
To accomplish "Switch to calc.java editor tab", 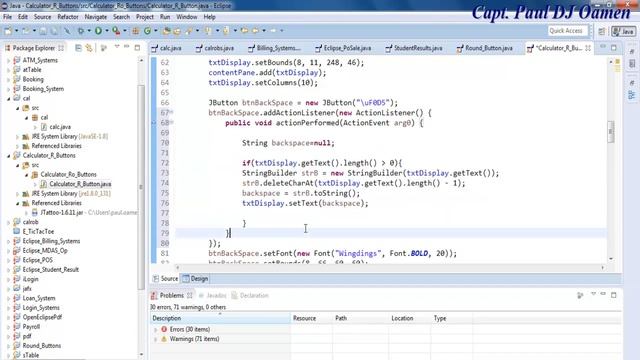I will (166, 48).
